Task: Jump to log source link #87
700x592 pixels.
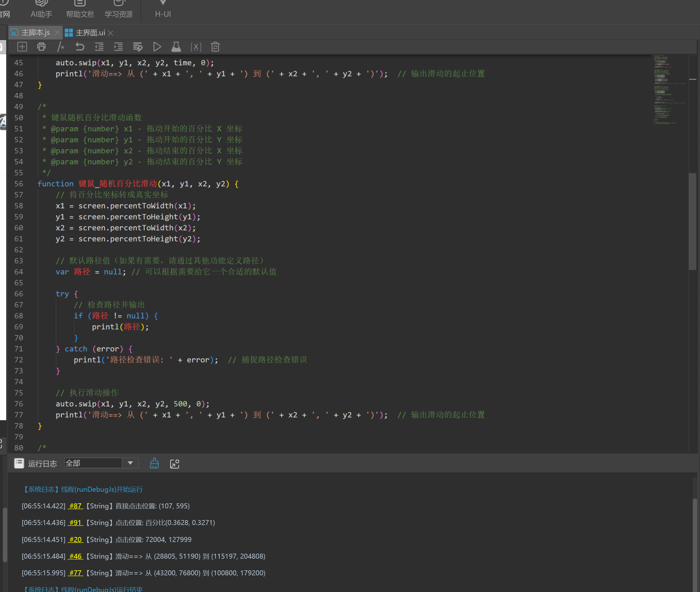Action: click(75, 506)
